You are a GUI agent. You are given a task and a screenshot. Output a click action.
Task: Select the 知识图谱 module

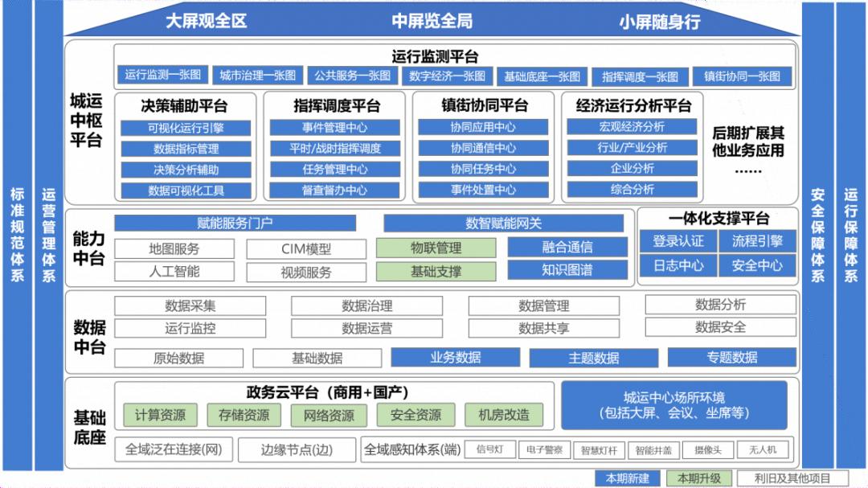pyautogui.click(x=567, y=270)
